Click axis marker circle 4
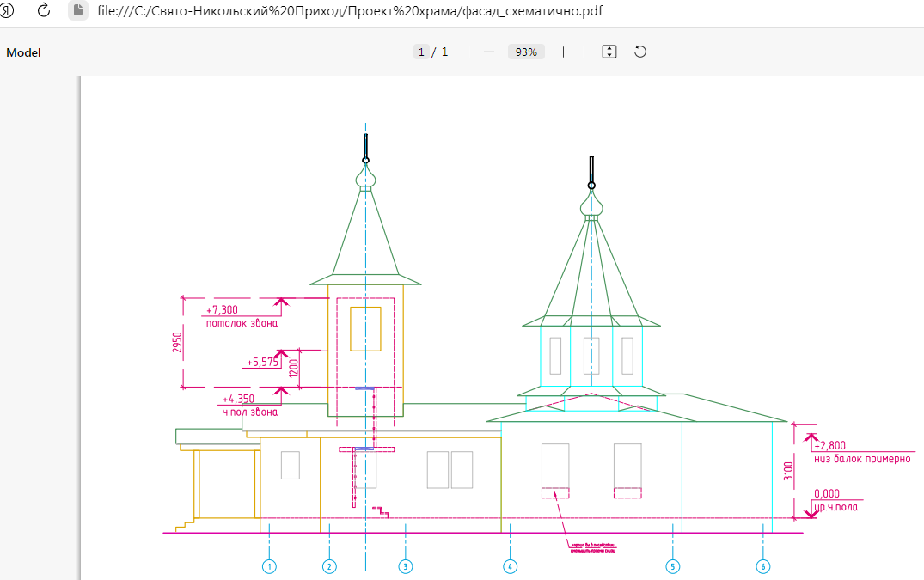 [x=511, y=567]
